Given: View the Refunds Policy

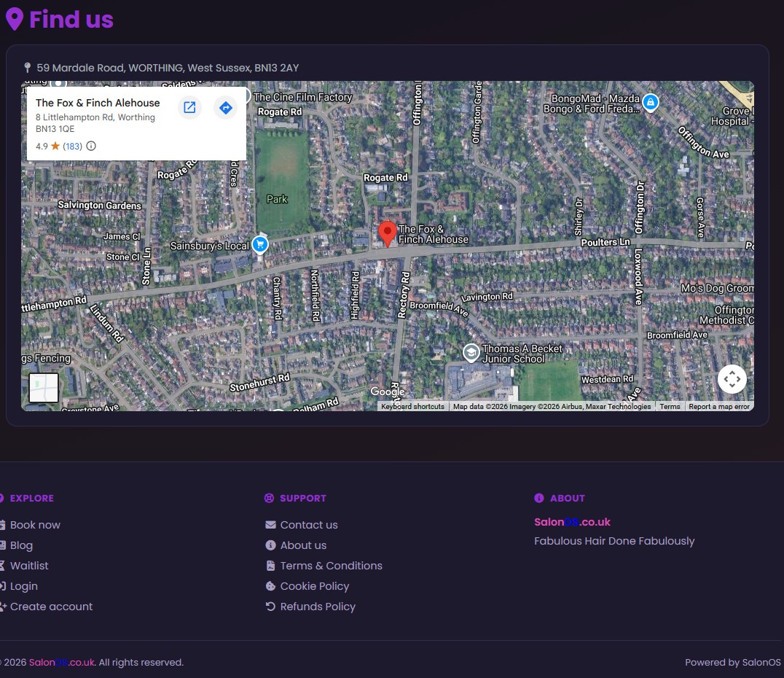Looking at the screenshot, I should 318,607.
